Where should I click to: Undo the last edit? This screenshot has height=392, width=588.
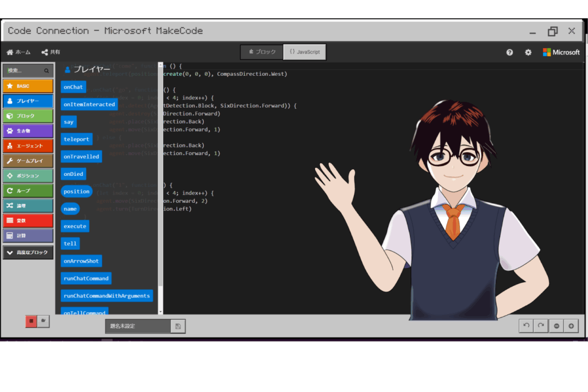pos(527,326)
